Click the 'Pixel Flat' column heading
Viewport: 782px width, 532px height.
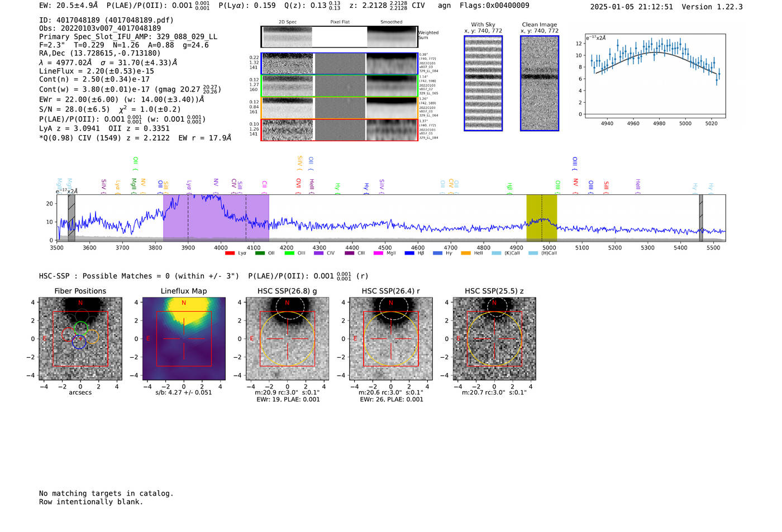click(x=340, y=22)
